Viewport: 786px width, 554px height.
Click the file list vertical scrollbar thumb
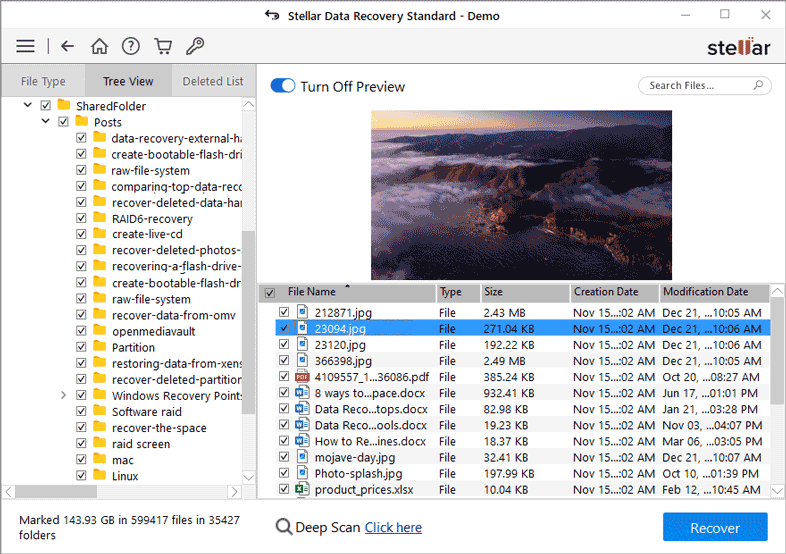pyautogui.click(x=777, y=350)
